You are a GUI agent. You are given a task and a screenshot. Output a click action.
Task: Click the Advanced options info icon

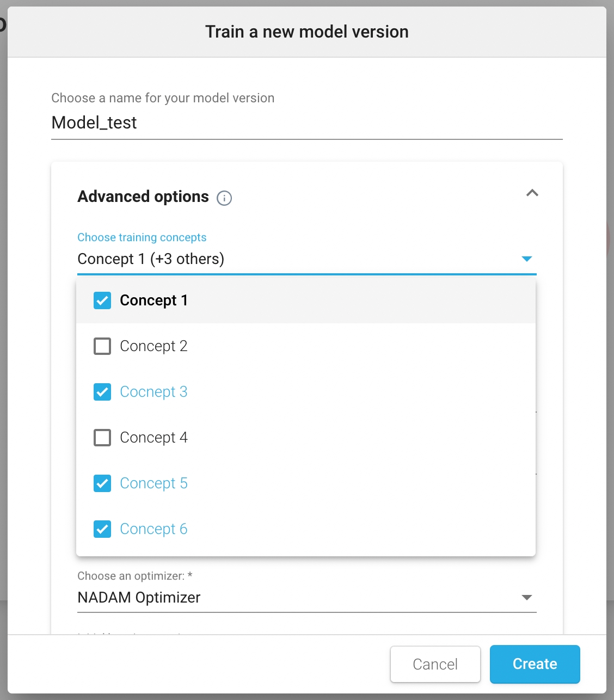coord(224,198)
